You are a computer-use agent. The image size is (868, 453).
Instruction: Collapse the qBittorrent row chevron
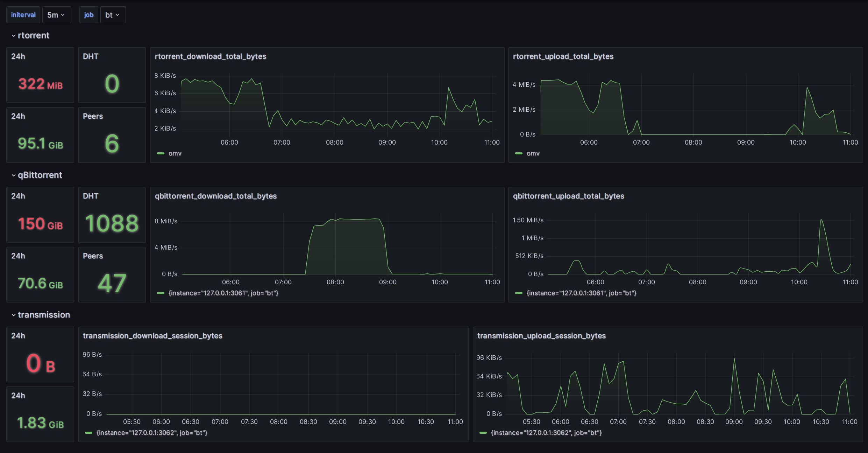click(14, 175)
